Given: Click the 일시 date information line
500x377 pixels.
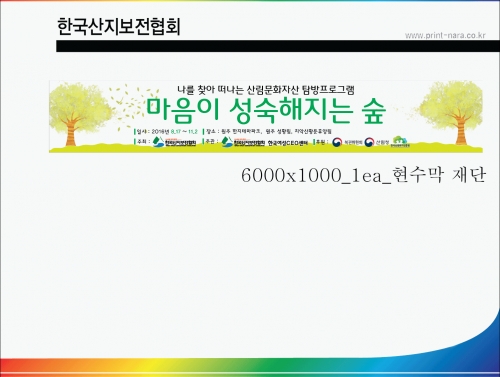Looking at the screenshot, I should pos(166,131).
